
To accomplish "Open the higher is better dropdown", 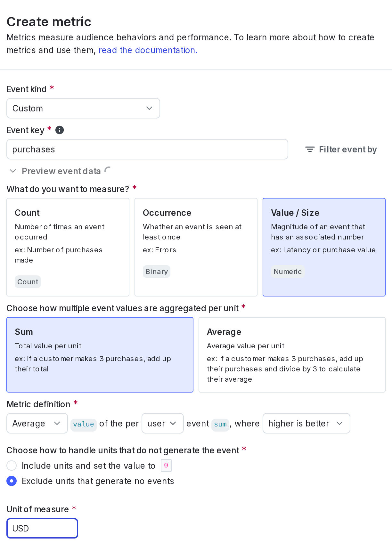I will [x=306, y=423].
